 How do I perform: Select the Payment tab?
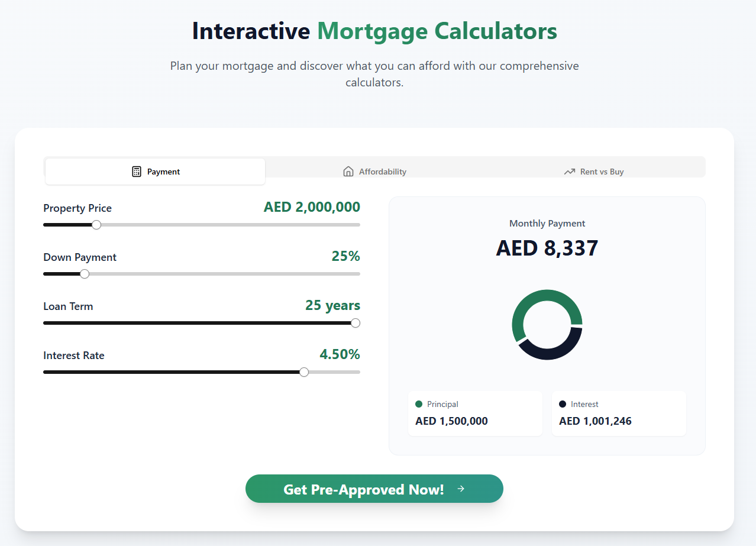(156, 172)
